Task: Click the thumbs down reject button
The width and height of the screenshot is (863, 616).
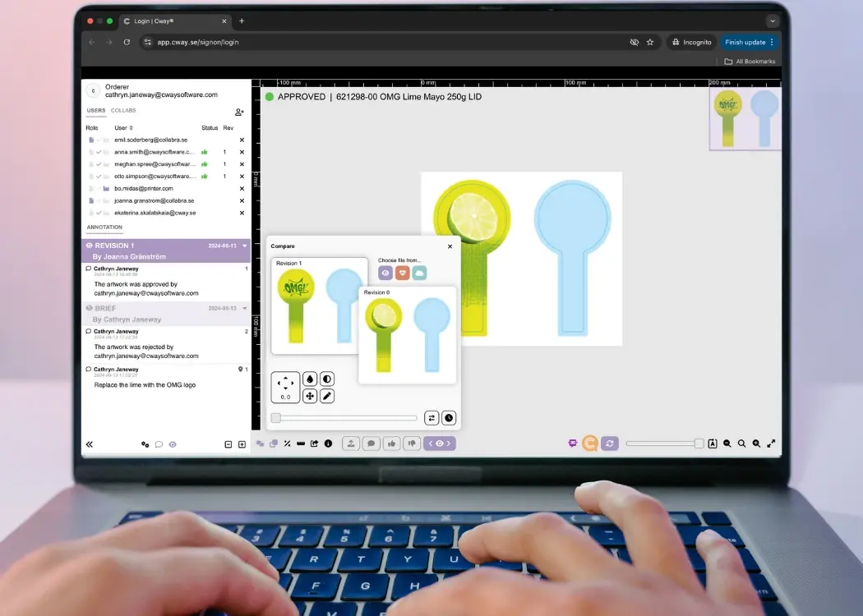Action: point(412,444)
